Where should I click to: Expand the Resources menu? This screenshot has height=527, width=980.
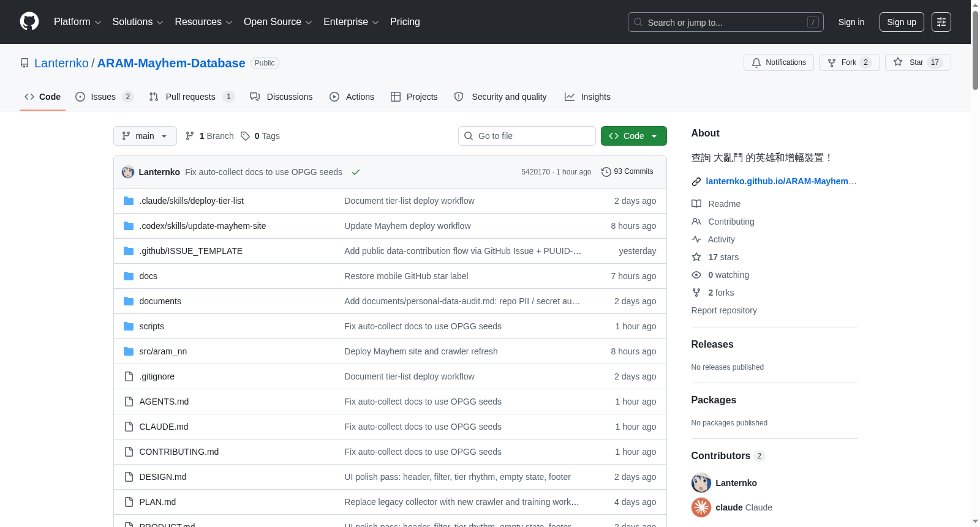point(204,22)
